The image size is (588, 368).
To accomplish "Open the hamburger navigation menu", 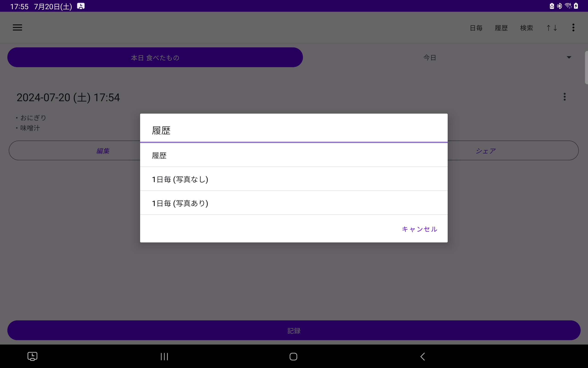I will pyautogui.click(x=17, y=28).
